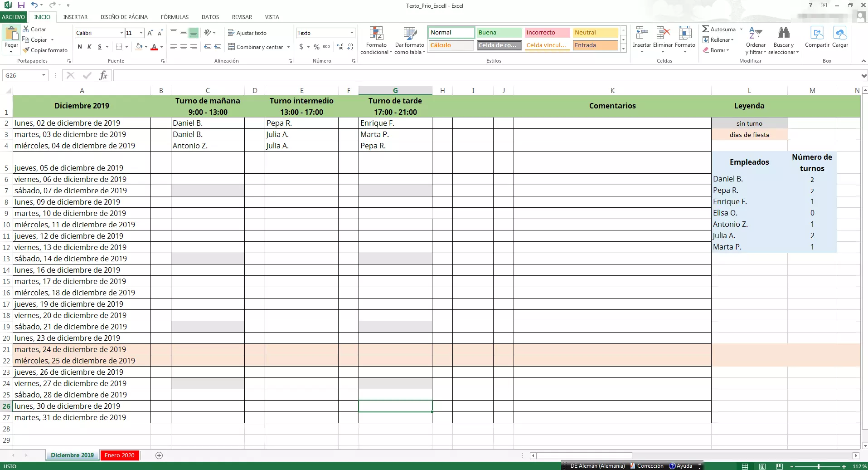Viewport: 868px width, 470px height.
Task: Adjust the zoom slider
Action: coord(817,466)
